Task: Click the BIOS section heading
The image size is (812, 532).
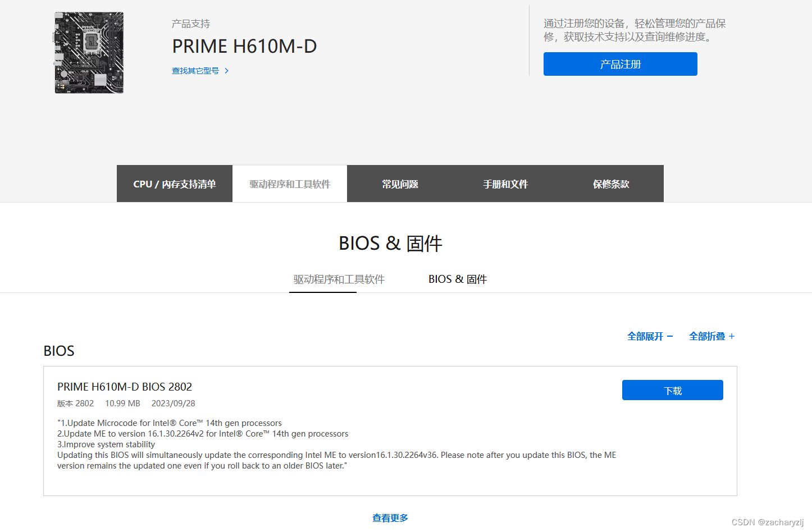Action: [59, 351]
